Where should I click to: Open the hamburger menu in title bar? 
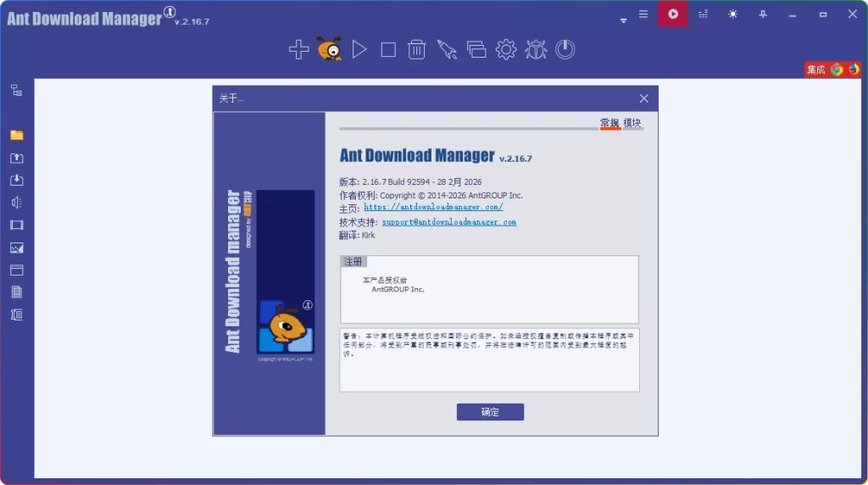(x=643, y=14)
